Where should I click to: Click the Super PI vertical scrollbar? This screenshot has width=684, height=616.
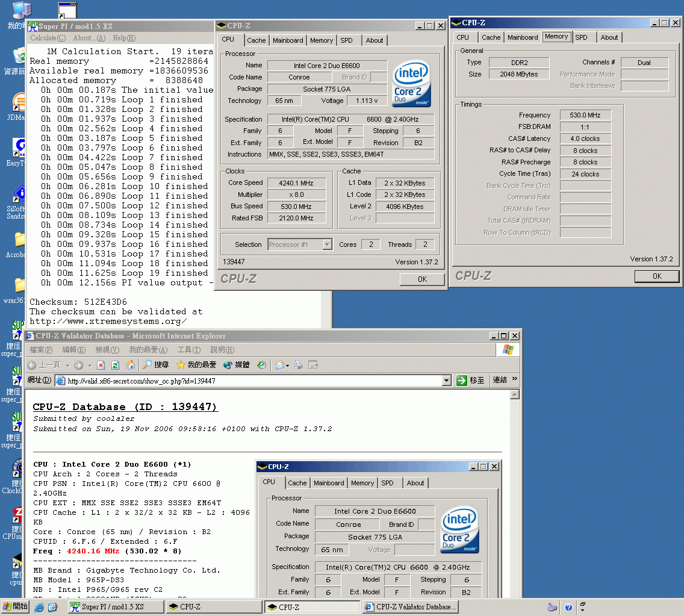click(x=326, y=310)
